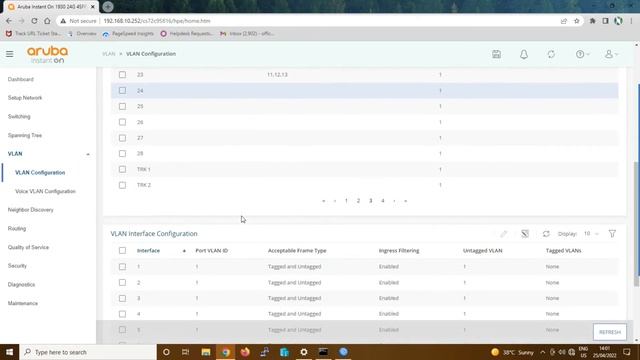Open the browser extensions puzzle icon
Image resolution: width=640 pixels, height=360 pixels.
[x=592, y=21]
